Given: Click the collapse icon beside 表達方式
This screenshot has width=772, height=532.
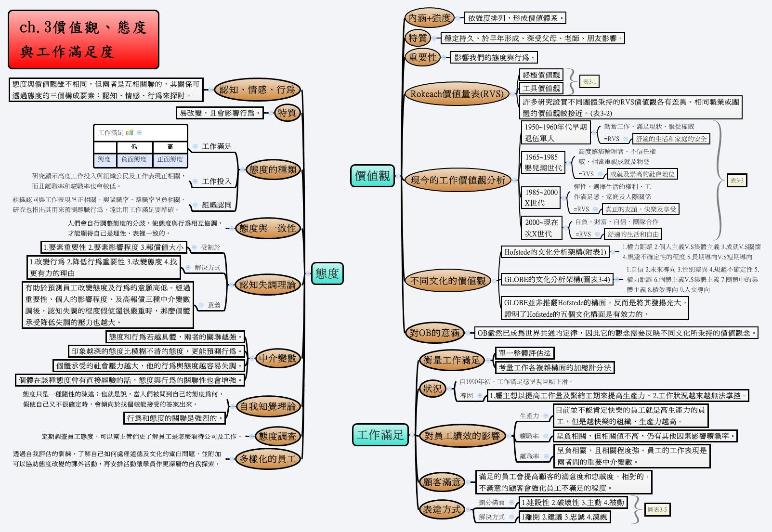Looking at the screenshot, I should click(x=468, y=509).
